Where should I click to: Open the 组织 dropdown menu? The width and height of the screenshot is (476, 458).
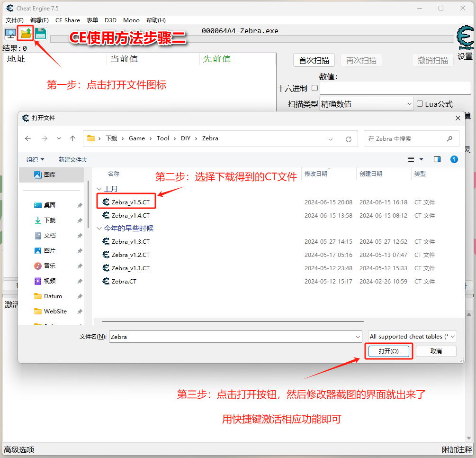click(x=36, y=160)
